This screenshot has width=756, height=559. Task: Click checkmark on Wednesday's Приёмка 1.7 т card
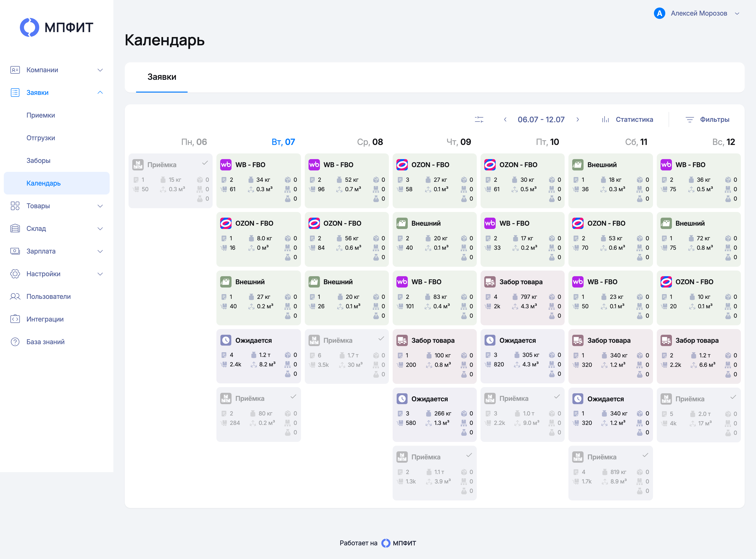pos(381,338)
